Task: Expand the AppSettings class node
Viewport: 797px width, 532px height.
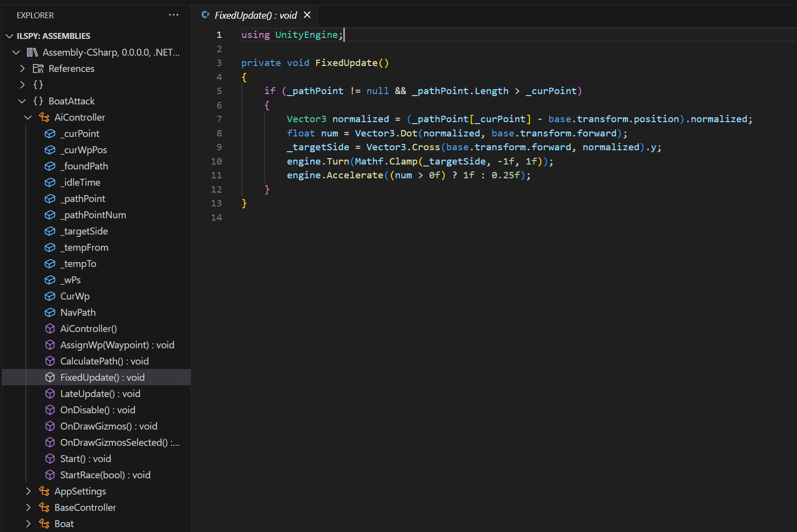Action: coord(28,491)
